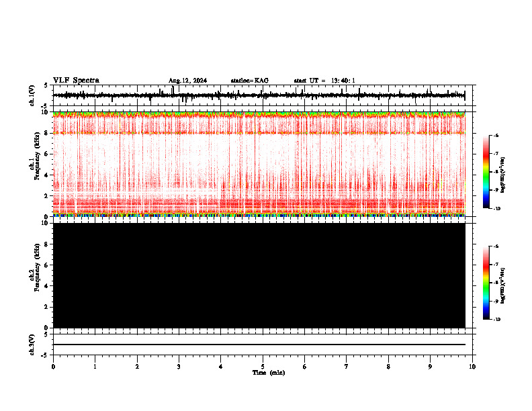Image resolution: width=532 pixels, height=411 pixels.
Task: Click the "ch.3(V)" axis label
Action: (x=32, y=345)
